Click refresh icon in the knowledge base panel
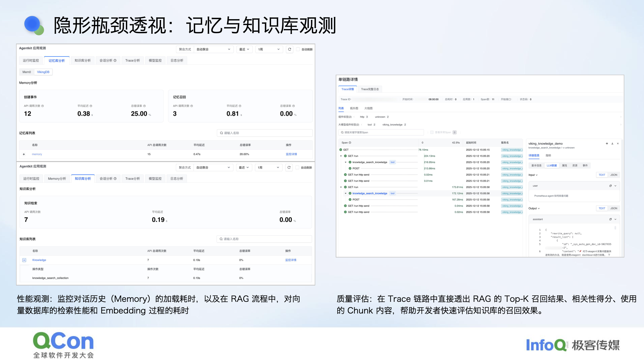 289,168
